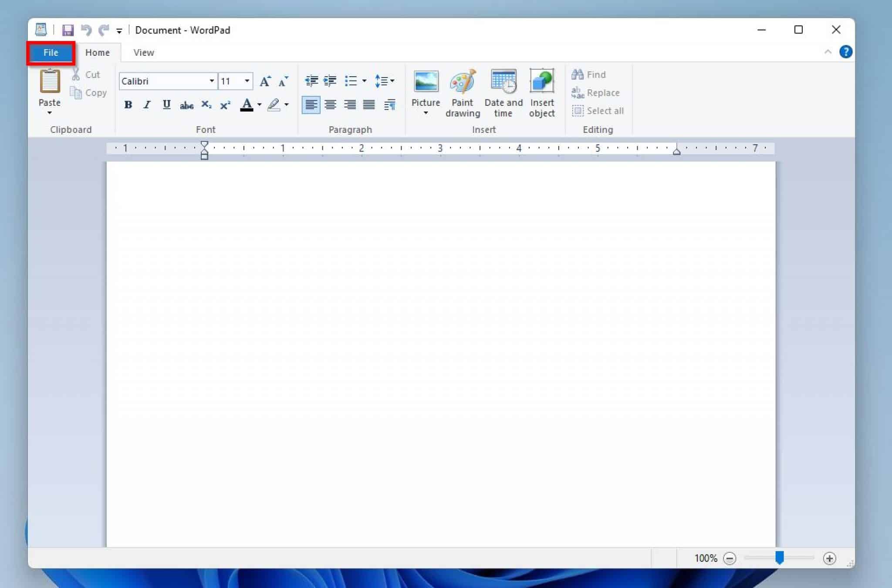
Task: Click the Select all button
Action: (x=598, y=111)
